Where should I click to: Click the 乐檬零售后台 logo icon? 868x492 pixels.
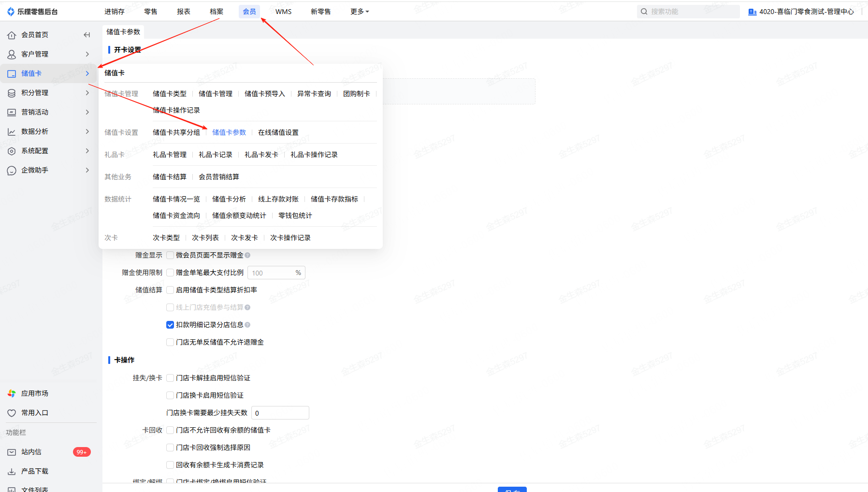coord(11,12)
